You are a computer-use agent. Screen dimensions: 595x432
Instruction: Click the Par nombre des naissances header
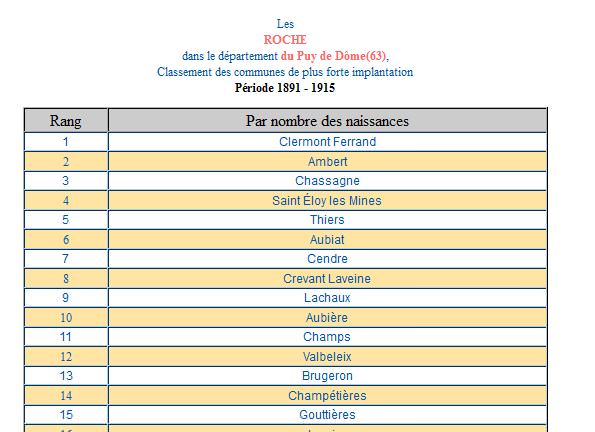click(327, 121)
